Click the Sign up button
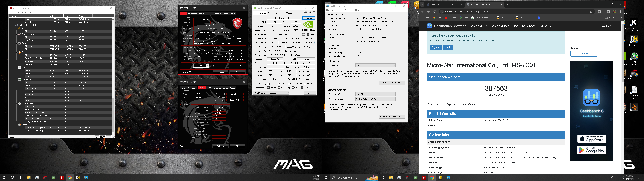The height and width of the screenshot is (181, 644). [x=436, y=47]
